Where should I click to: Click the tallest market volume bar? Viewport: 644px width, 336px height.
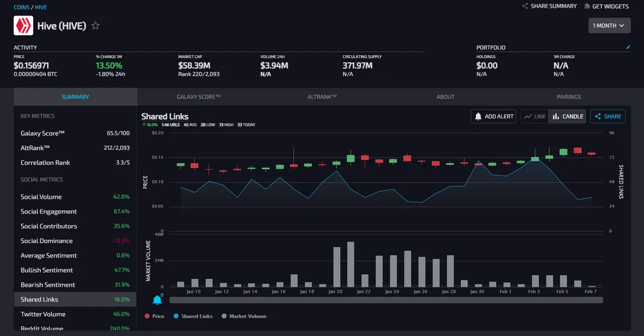pos(351,264)
